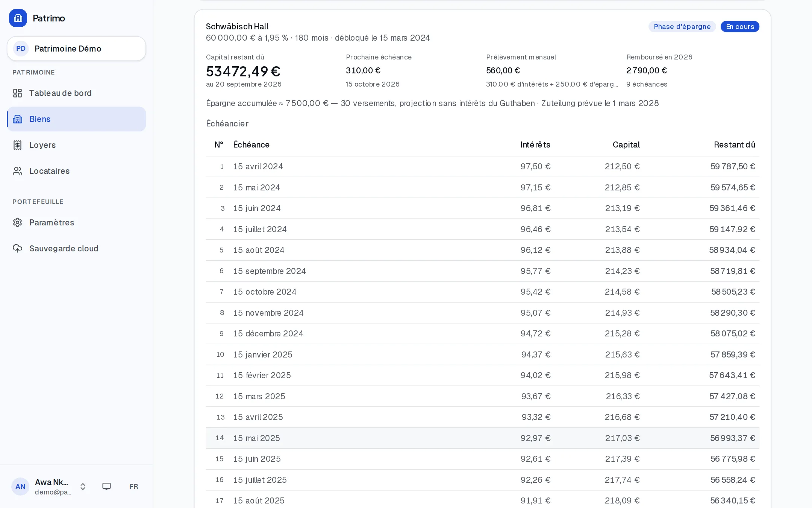This screenshot has height=508, width=812.
Task: Click the 215,28 € capital cell
Action: [622, 333]
